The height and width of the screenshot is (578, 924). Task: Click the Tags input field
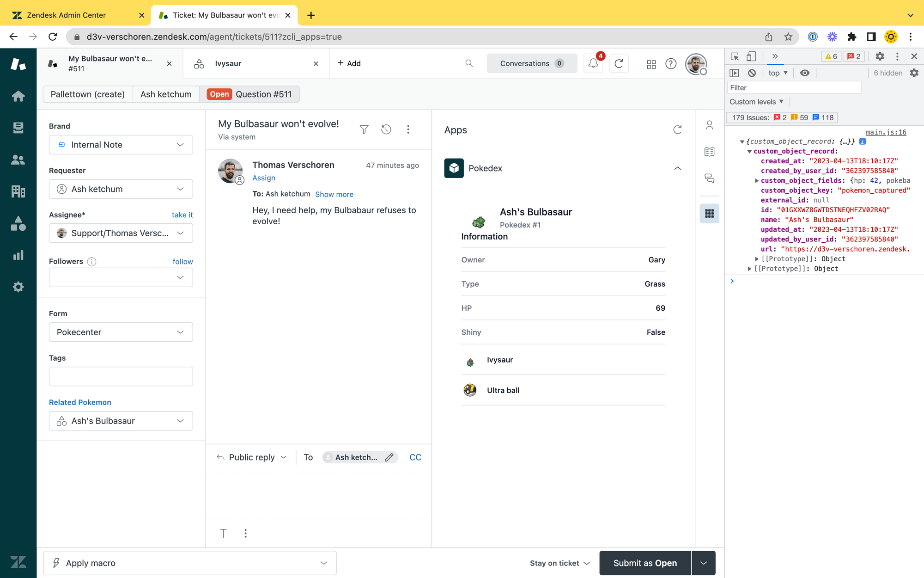121,376
